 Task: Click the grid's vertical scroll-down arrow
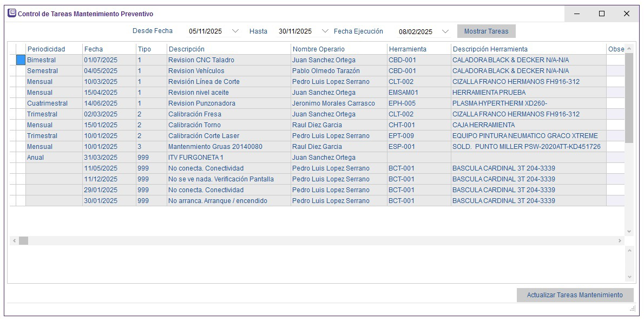(x=629, y=231)
